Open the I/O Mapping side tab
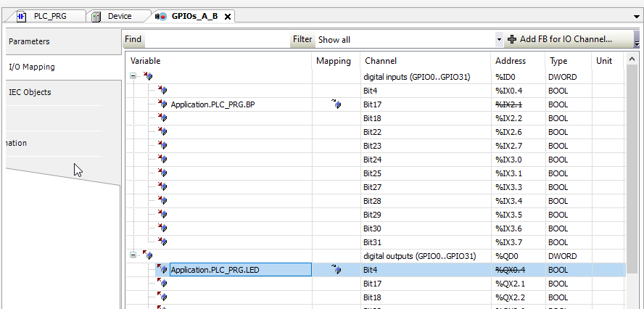Viewport: 644px width, 309px height. click(64, 67)
